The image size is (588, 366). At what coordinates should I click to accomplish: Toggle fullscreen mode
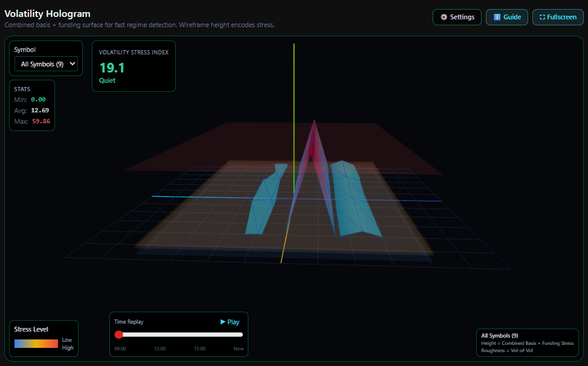[x=557, y=17]
